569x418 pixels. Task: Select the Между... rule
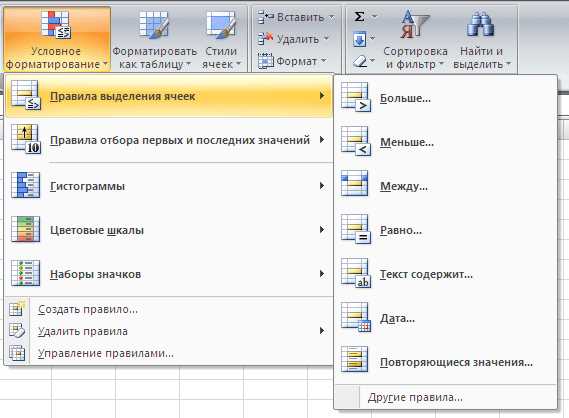click(x=446, y=186)
